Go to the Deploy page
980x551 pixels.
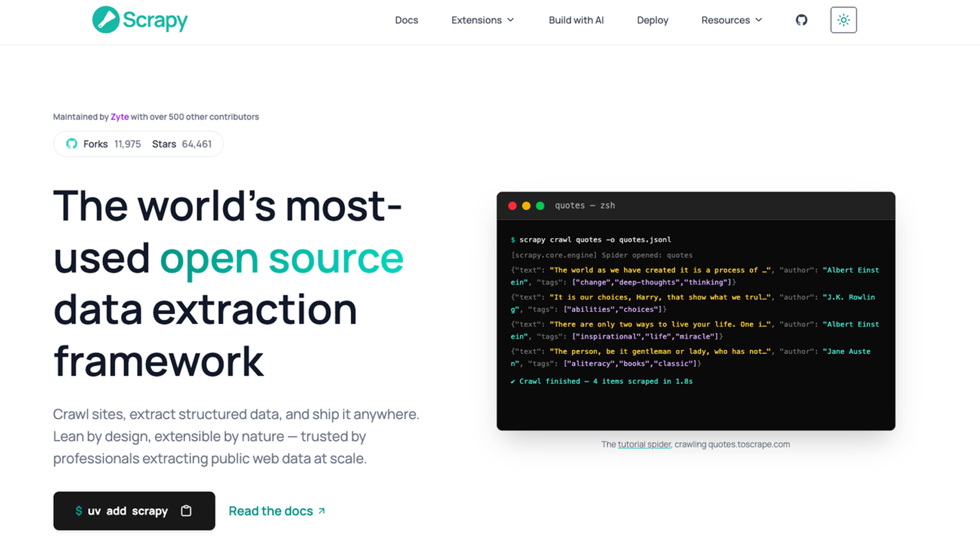pos(652,20)
